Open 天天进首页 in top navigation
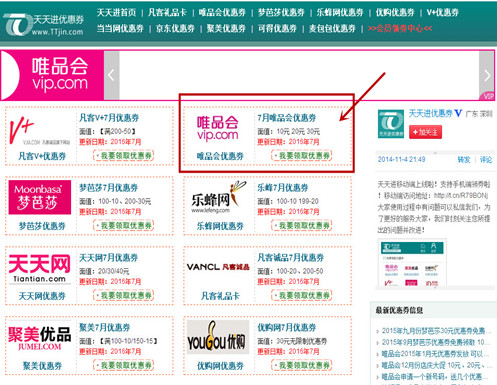The width and height of the screenshot is (497, 385). pos(116,13)
